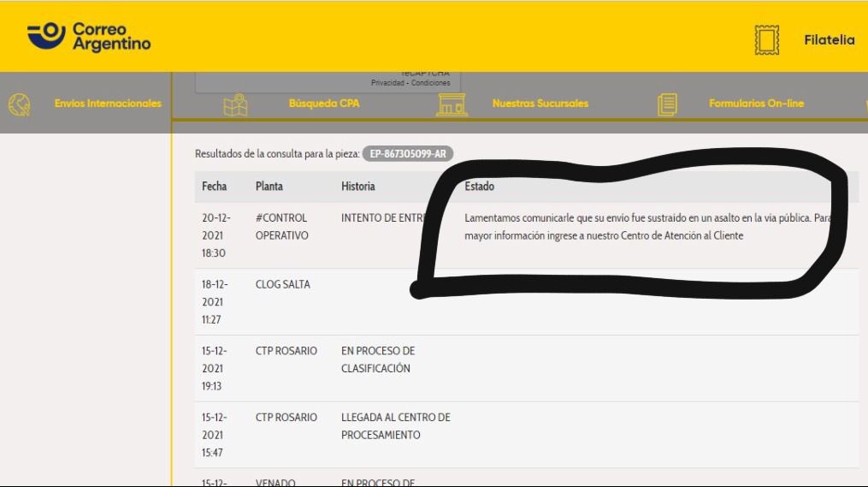Select date 18-12-2021 11:27 cell
The width and height of the screenshot is (868, 487).
215,302
